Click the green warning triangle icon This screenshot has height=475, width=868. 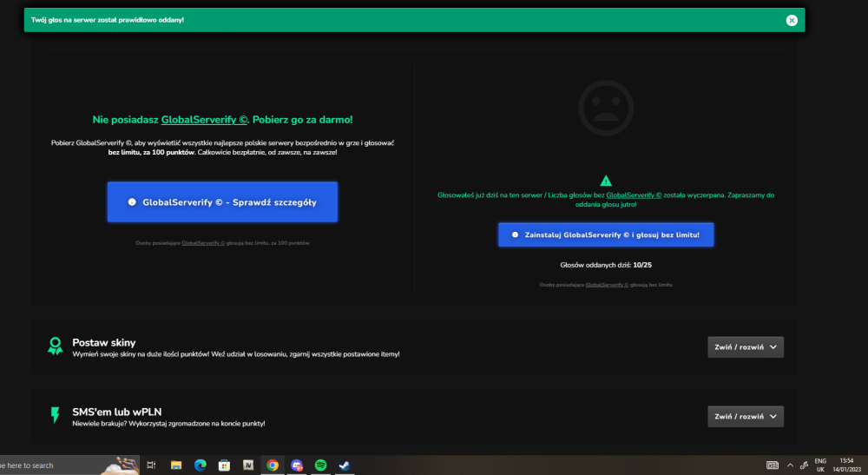(x=606, y=181)
